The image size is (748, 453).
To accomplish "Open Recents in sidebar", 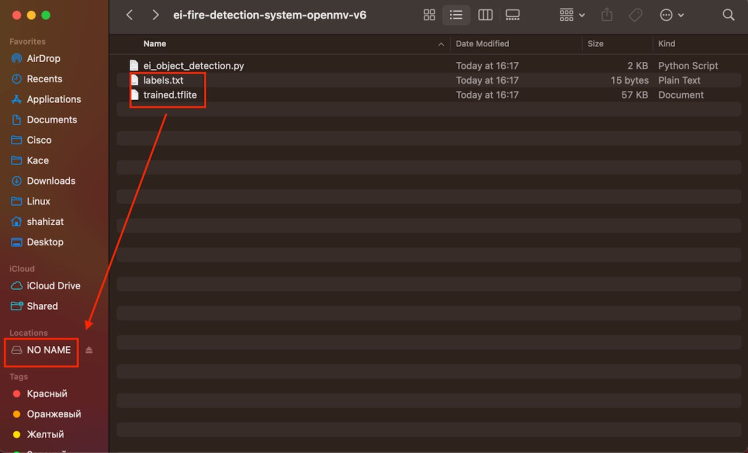I will click(44, 79).
